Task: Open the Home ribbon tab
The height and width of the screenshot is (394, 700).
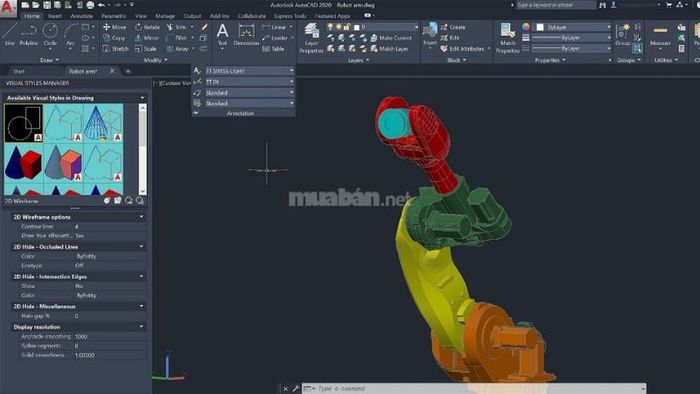Action: pyautogui.click(x=31, y=16)
